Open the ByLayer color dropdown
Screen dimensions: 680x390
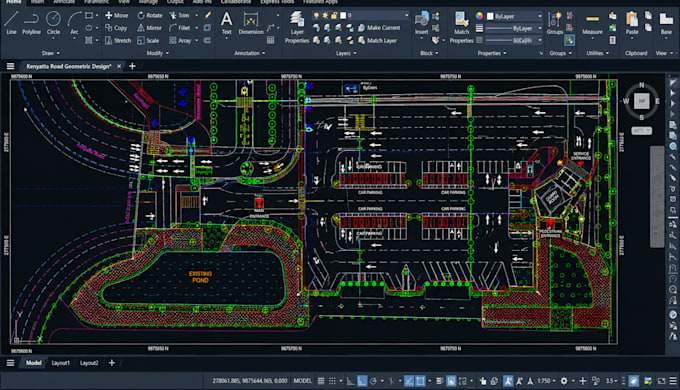pyautogui.click(x=514, y=16)
